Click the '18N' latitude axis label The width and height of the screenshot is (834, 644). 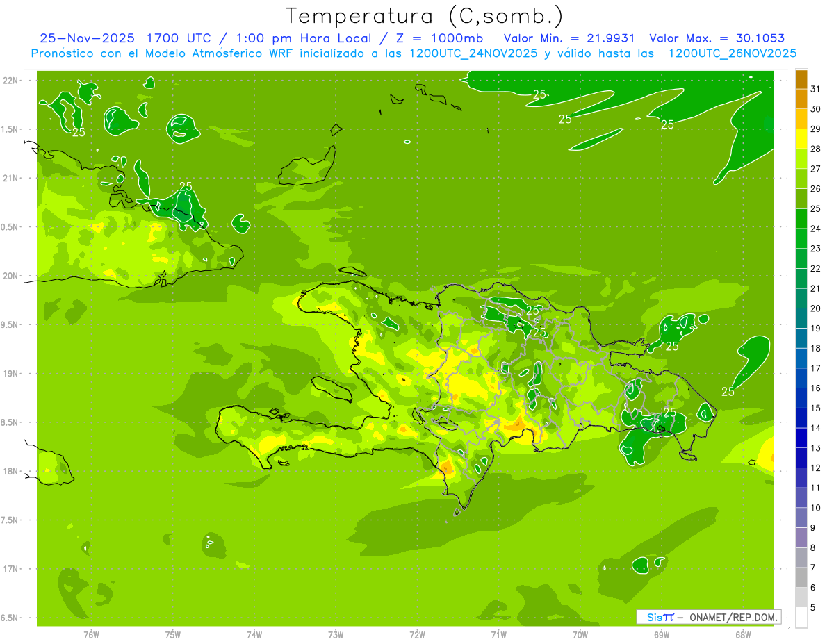tap(10, 472)
